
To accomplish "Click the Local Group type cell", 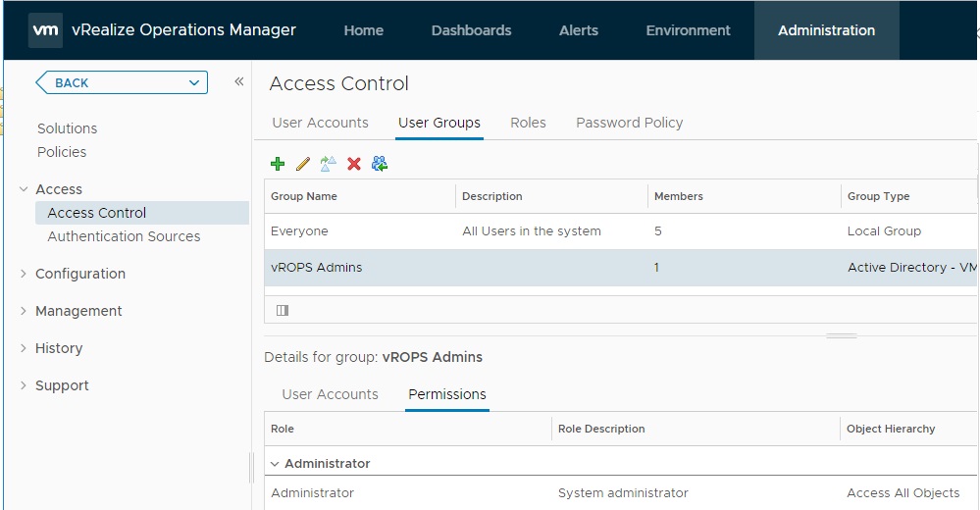I will 884,231.
